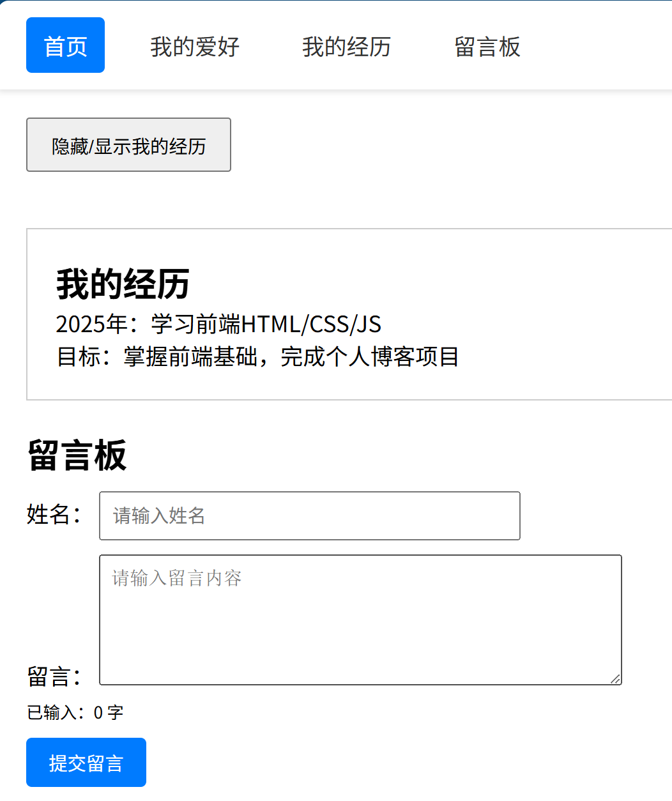672x801 pixels.
Task: Click the 我的经历 card heading
Action: (x=123, y=284)
